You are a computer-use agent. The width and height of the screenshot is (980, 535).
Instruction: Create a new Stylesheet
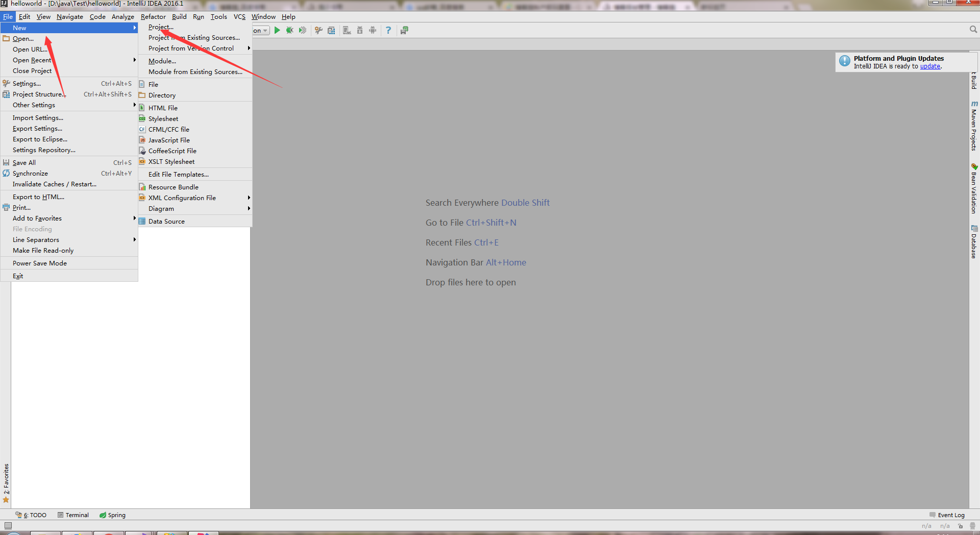tap(195, 119)
